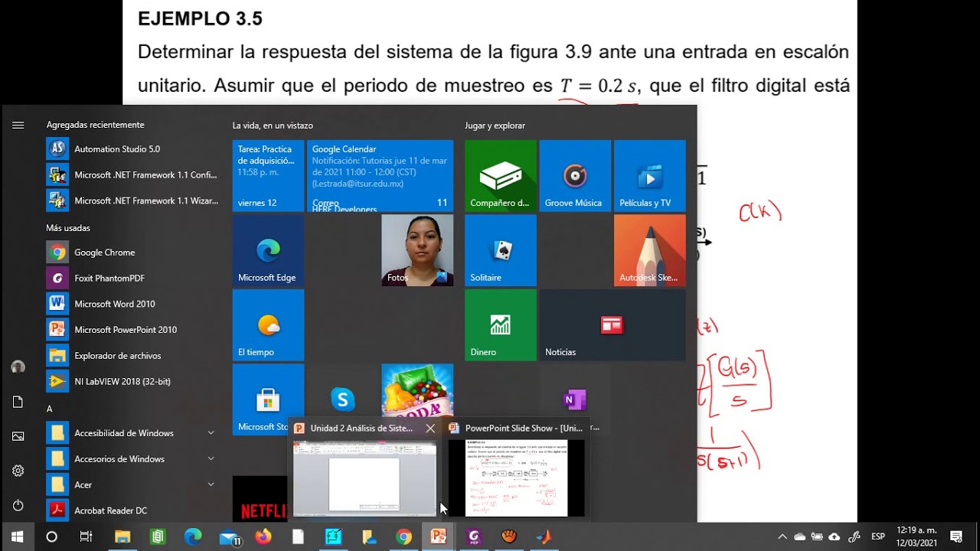Image resolution: width=980 pixels, height=551 pixels.
Task: Open Google Chrome from taskbar
Action: coord(403,536)
